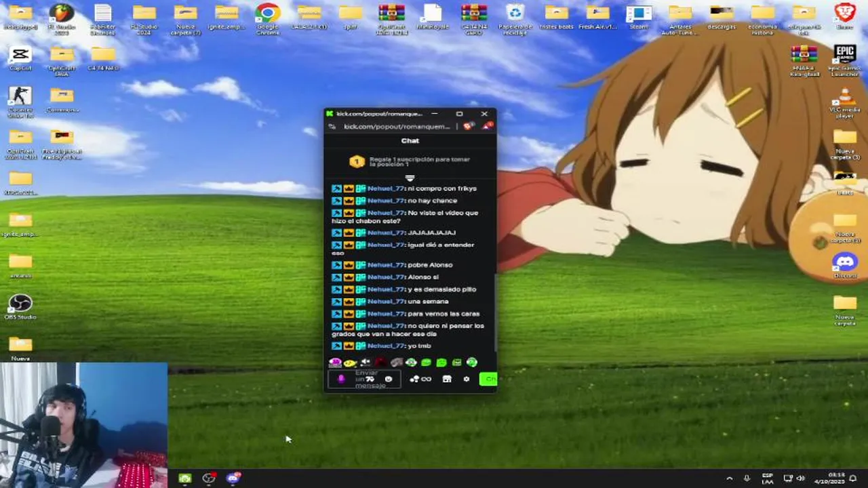Click the green Chat send button
This screenshot has height=488, width=868.
[x=488, y=379]
